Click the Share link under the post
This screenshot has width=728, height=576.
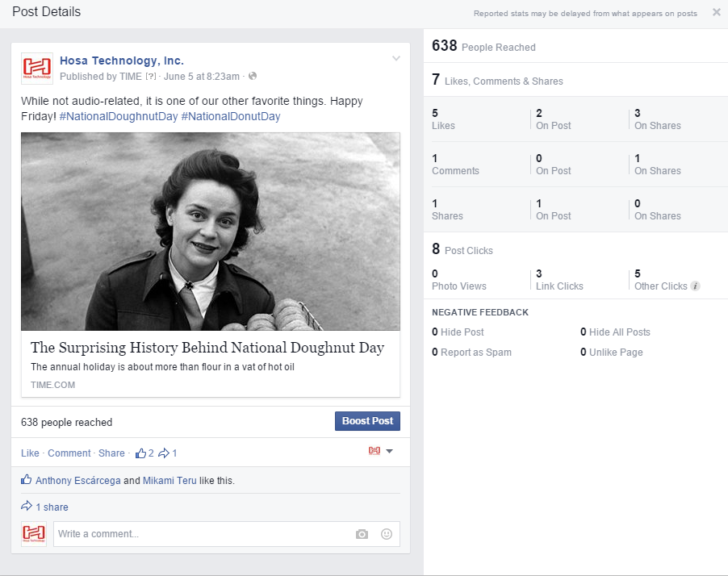point(111,453)
